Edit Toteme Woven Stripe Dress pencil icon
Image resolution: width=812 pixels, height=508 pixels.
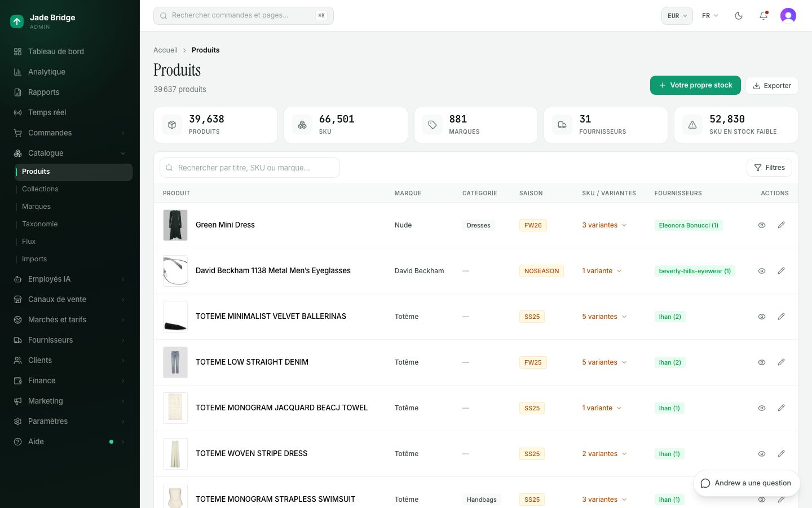tap(781, 454)
